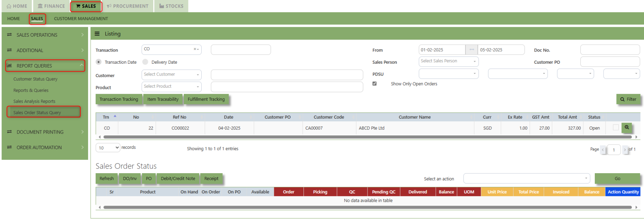
Task: Uncheck Show Only Open Orders
Action: pos(374,84)
